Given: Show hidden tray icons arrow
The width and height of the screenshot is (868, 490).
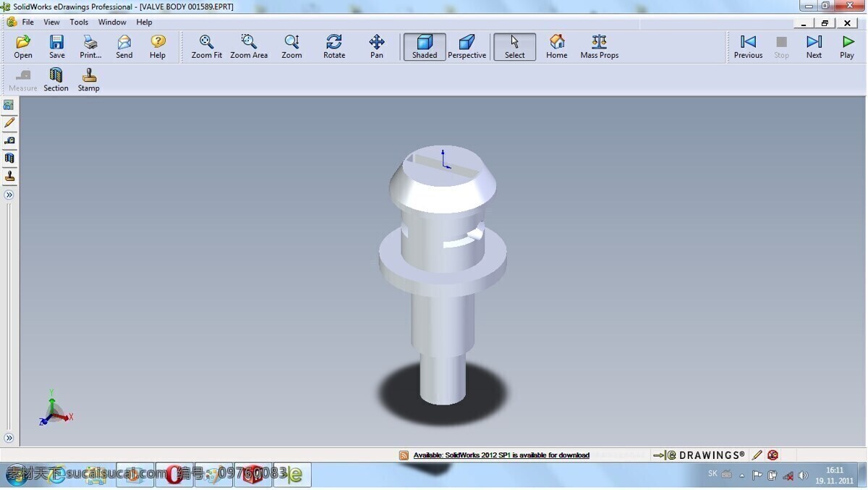Looking at the screenshot, I should [741, 476].
